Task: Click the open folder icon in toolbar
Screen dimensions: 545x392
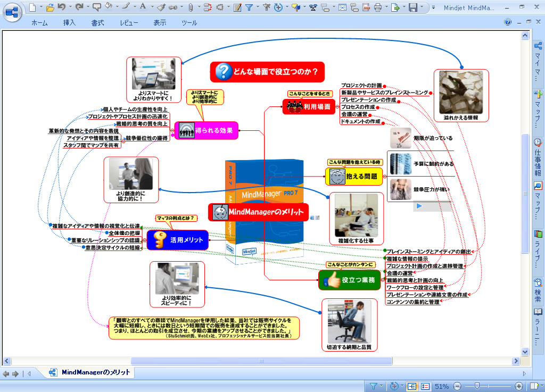Action: tap(49, 7)
